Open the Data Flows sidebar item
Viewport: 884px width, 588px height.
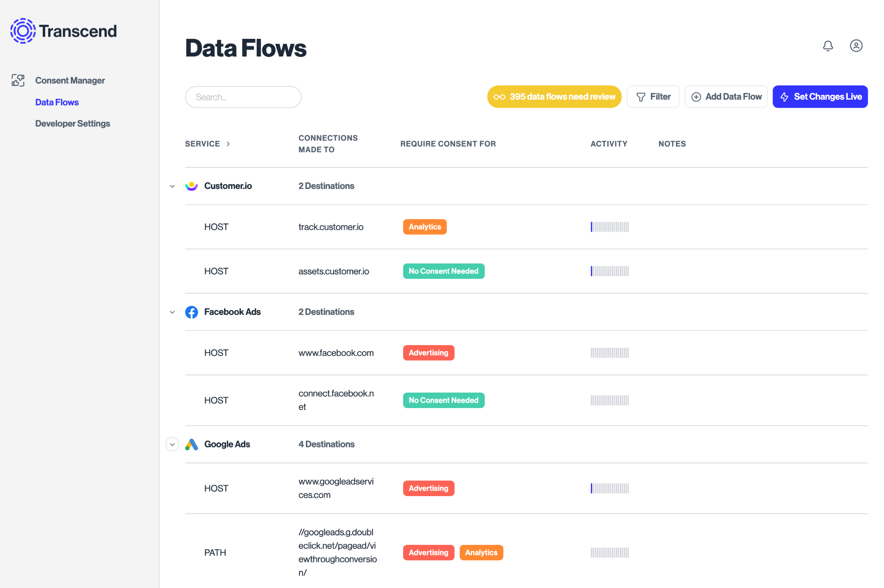[57, 102]
